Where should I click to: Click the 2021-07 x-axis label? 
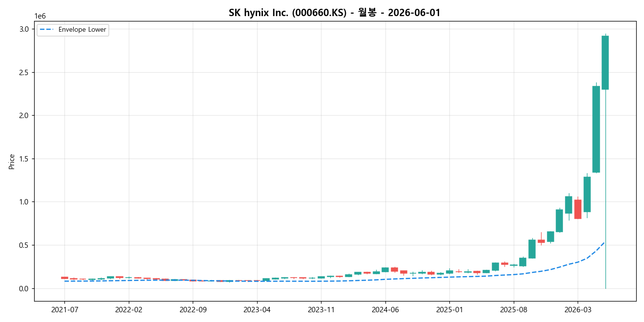point(64,309)
